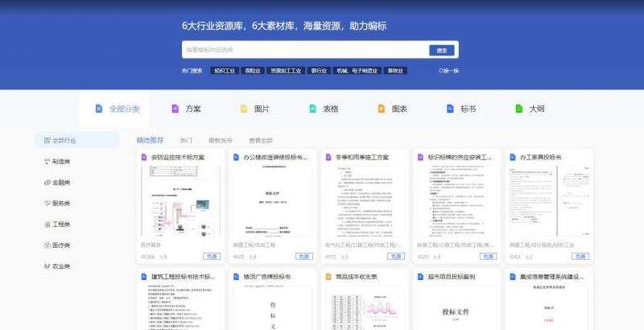Open 安防监控技术标方案 preview thumbnail
The image size is (644, 330).
(180, 200)
